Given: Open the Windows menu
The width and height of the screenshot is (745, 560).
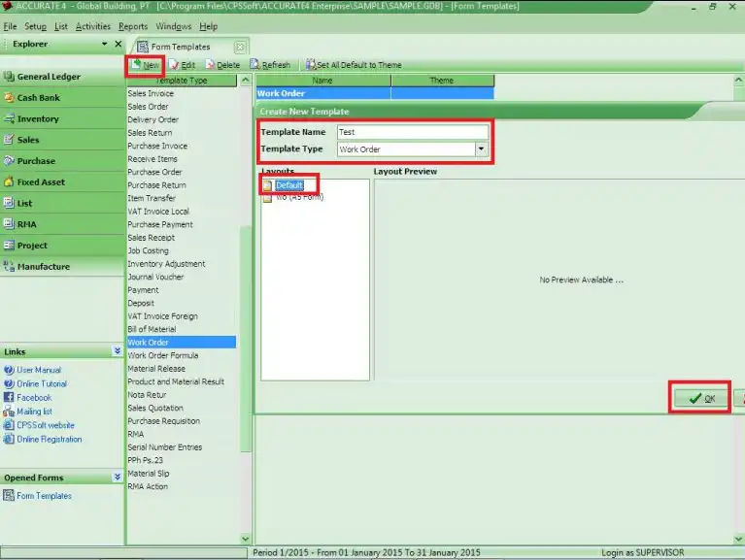Looking at the screenshot, I should pyautogui.click(x=174, y=26).
